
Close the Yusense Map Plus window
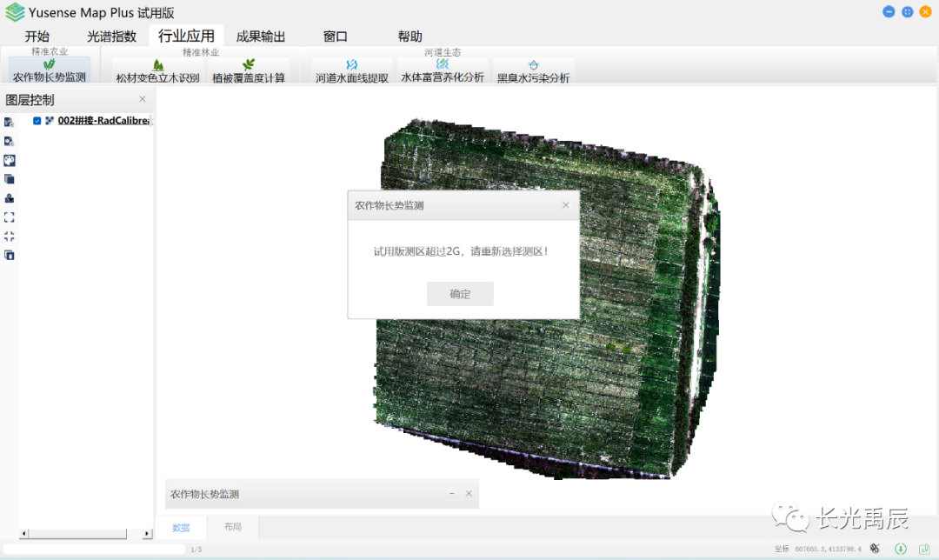pos(925,12)
